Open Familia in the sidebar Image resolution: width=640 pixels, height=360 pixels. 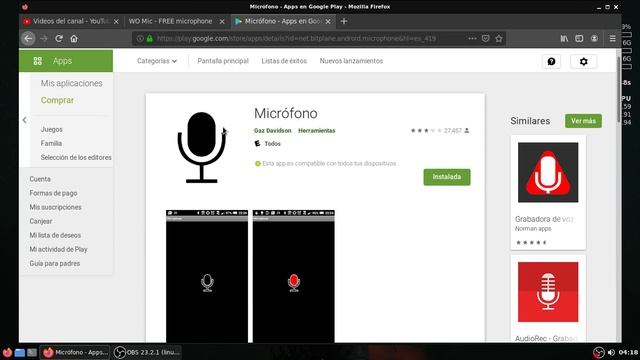coord(51,143)
